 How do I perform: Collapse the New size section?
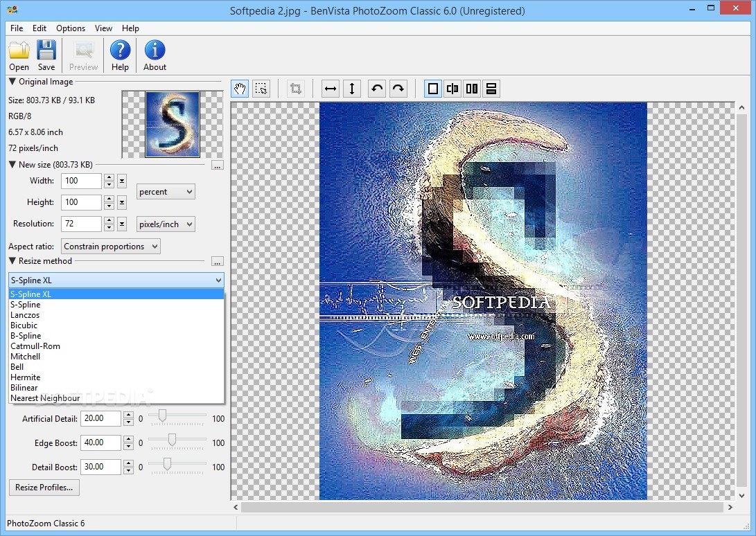(12, 164)
